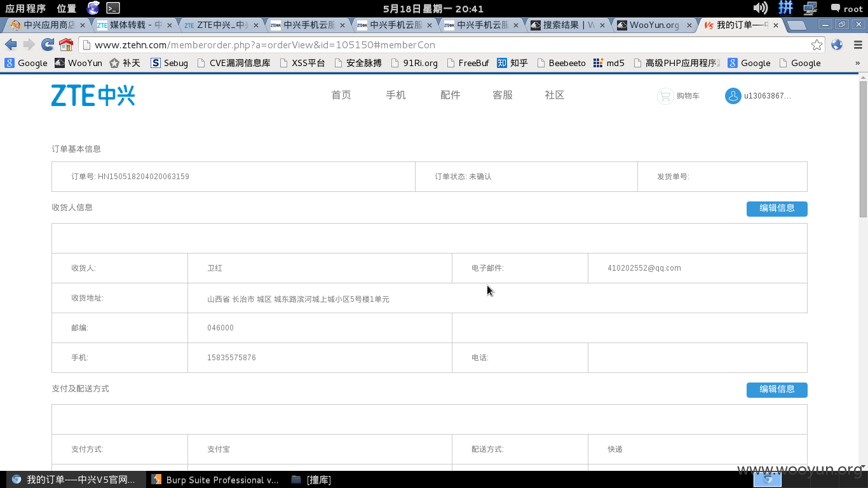868x488 pixels.
Task: Open the md5 bookmark
Action: point(609,63)
